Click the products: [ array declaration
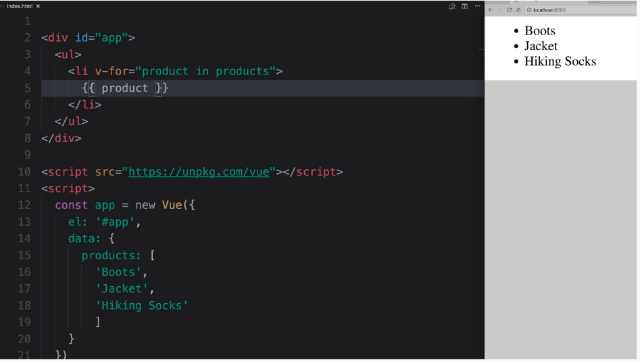This screenshot has width=640, height=362. (x=118, y=255)
